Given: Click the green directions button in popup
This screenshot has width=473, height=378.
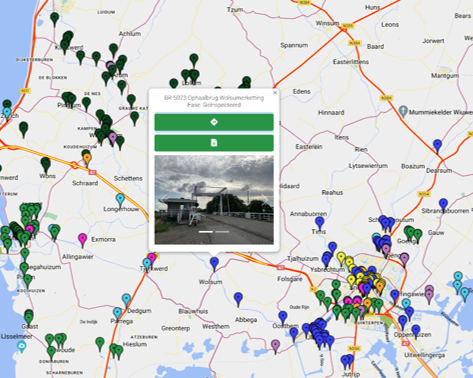Looking at the screenshot, I should (x=214, y=122).
